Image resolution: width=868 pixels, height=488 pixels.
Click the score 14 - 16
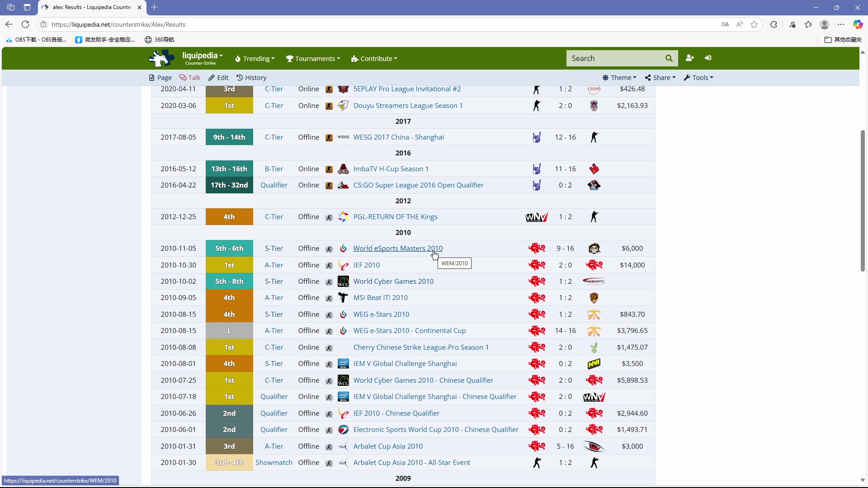tap(565, 331)
